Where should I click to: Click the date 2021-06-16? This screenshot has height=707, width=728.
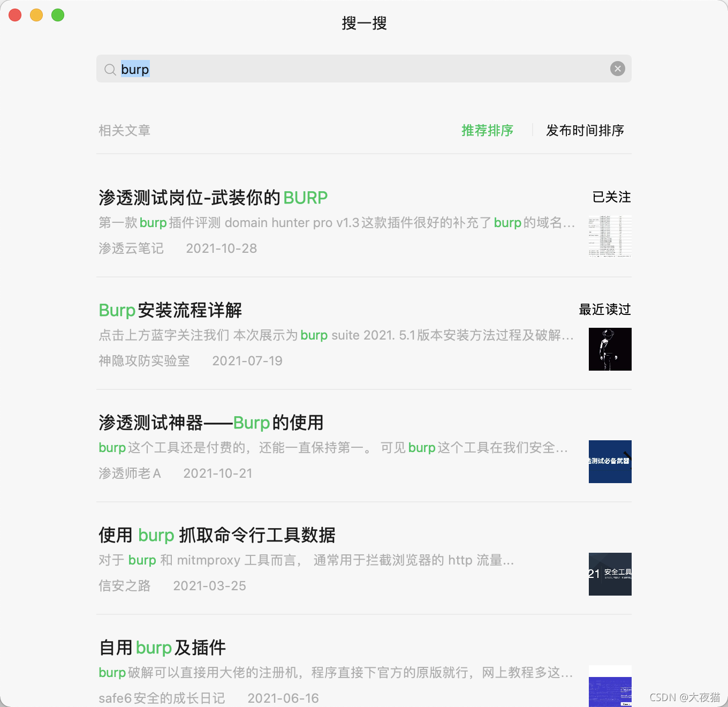click(283, 698)
